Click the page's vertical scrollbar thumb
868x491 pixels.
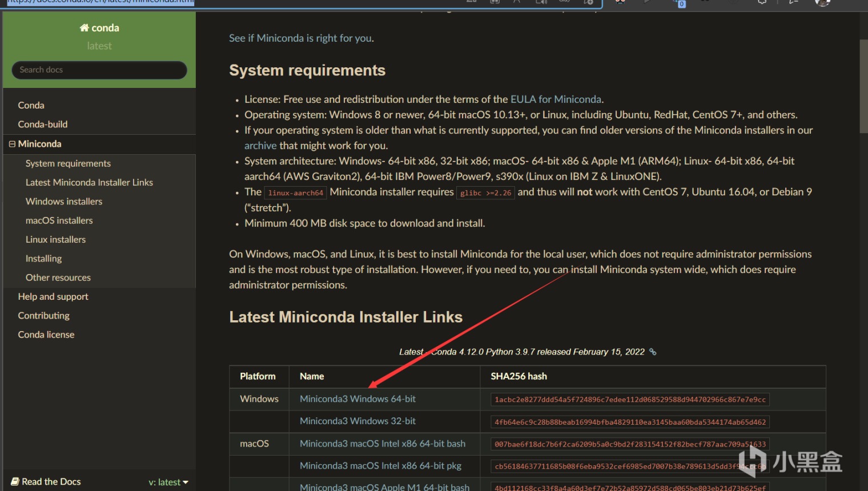click(x=863, y=86)
